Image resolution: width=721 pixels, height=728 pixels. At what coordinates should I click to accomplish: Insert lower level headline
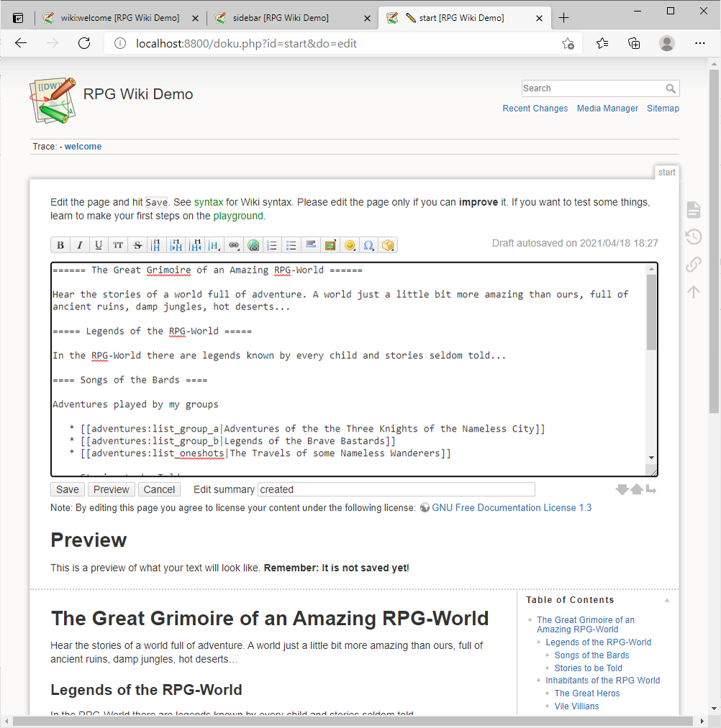(x=176, y=245)
